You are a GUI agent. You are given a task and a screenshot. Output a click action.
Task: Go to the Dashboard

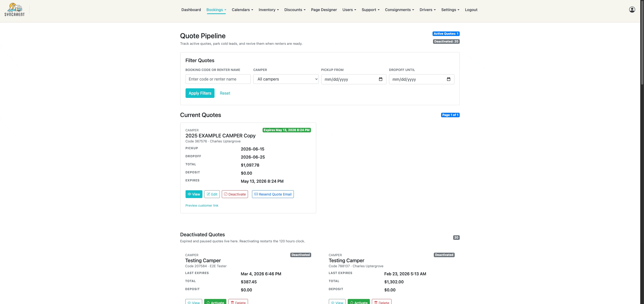[191, 10]
